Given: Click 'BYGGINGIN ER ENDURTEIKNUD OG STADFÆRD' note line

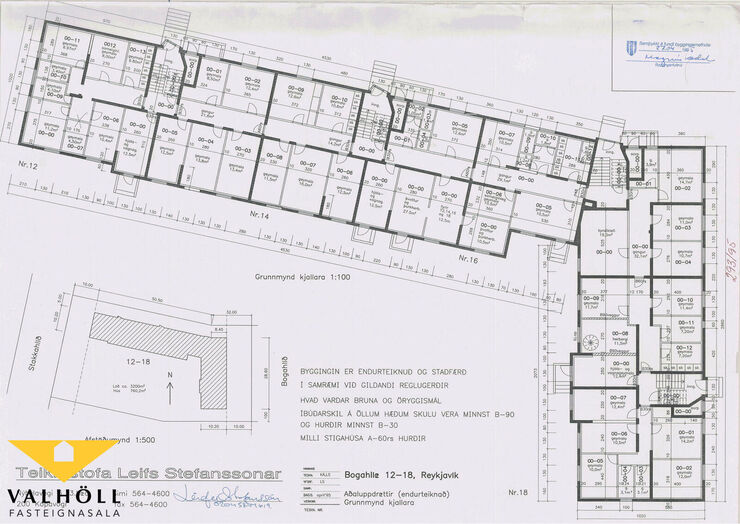Looking at the screenshot, I should tap(383, 372).
